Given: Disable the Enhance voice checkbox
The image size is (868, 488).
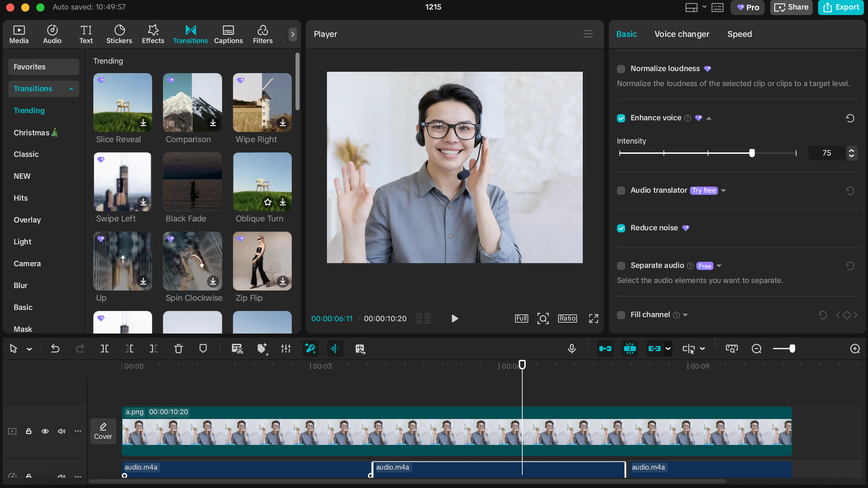Looking at the screenshot, I should click(621, 118).
